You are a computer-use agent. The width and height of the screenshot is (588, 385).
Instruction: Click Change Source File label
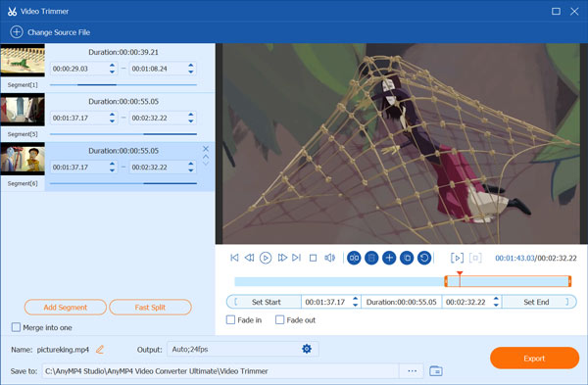coord(59,32)
